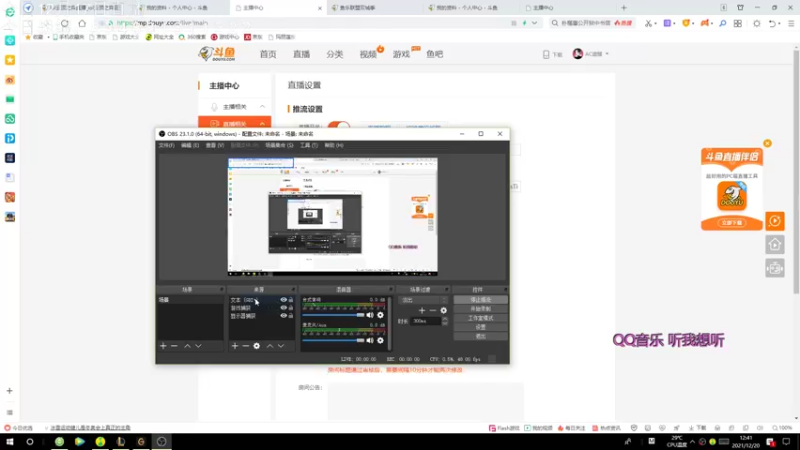
Task: Open OBS 帮助(H) menu
Action: coord(334,145)
